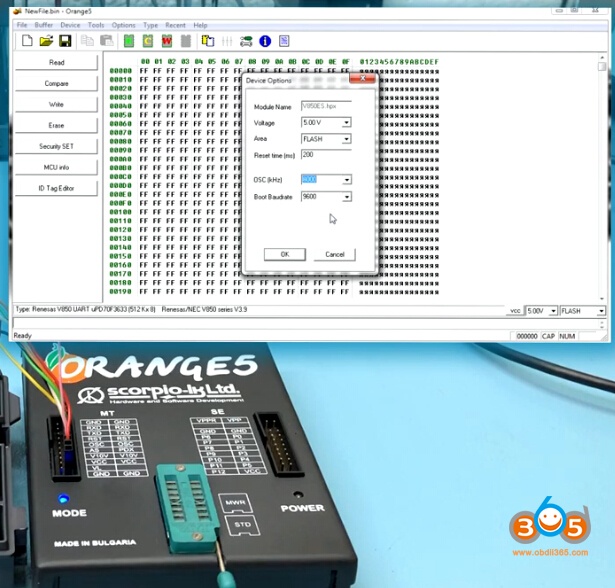Open the Device menu
This screenshot has width=615, height=588.
(70, 25)
